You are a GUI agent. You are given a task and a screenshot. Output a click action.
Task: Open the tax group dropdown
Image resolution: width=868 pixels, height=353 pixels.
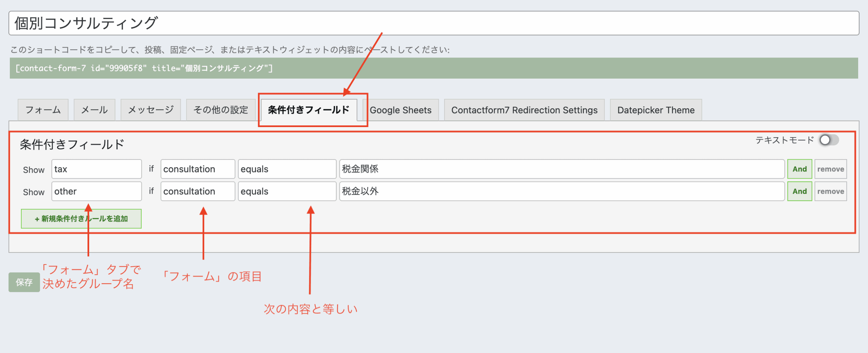tap(97, 169)
